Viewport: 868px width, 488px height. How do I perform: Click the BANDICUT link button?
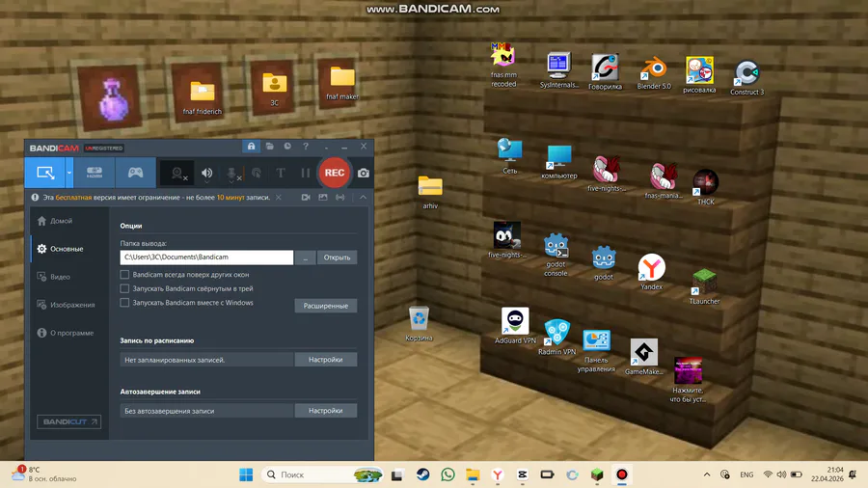68,421
